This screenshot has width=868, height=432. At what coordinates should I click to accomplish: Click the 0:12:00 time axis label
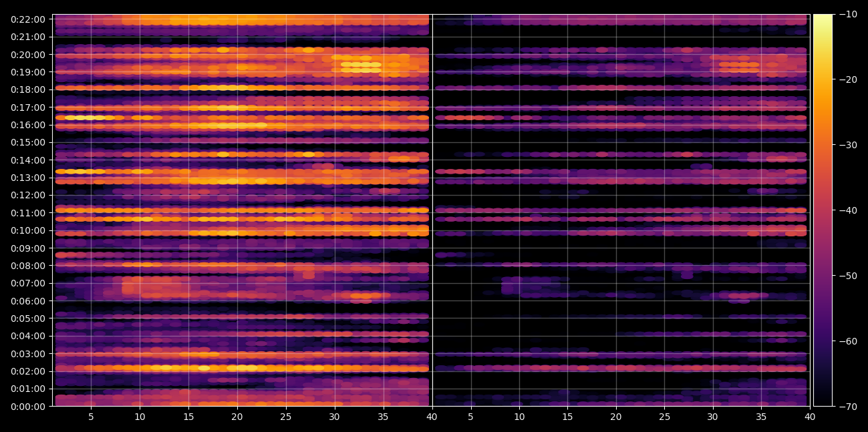pyautogui.click(x=28, y=195)
